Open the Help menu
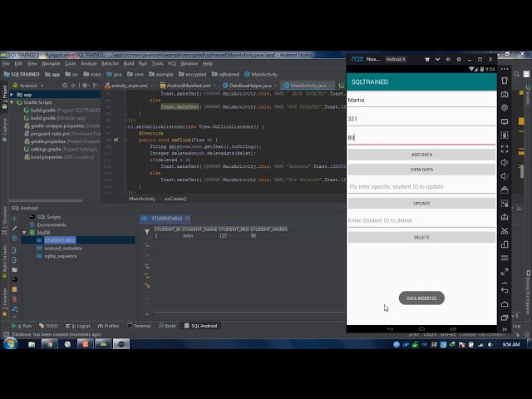The height and width of the screenshot is (399, 532). click(x=207, y=63)
